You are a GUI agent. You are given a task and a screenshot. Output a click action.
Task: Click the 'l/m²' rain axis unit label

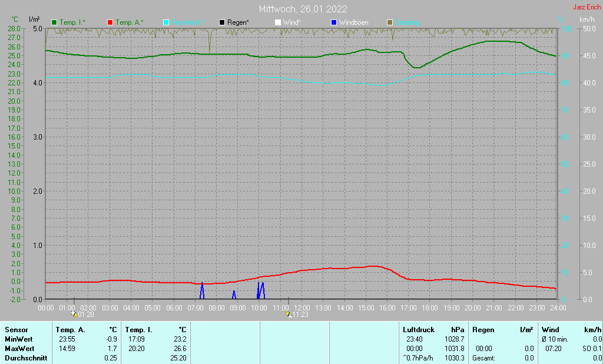(x=34, y=19)
